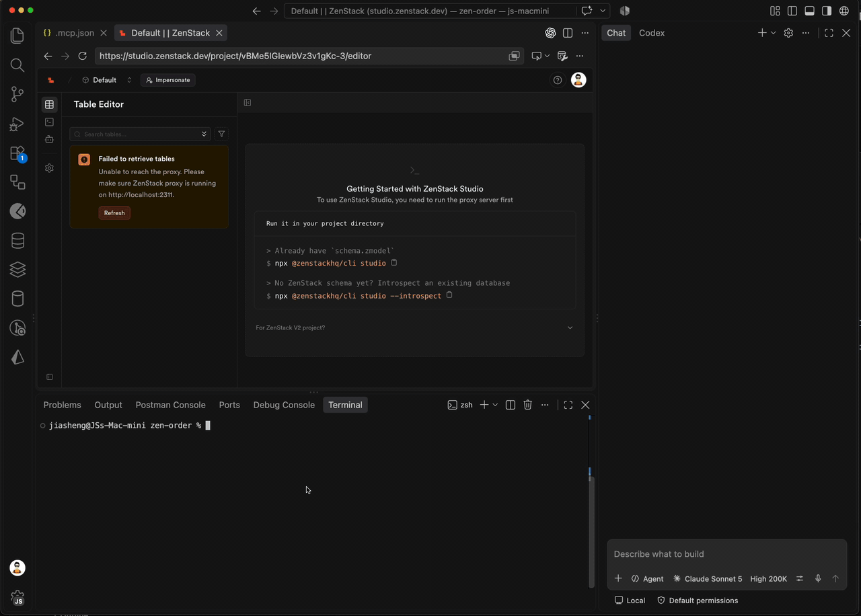
Task: Split the editor to the right
Action: tap(568, 33)
